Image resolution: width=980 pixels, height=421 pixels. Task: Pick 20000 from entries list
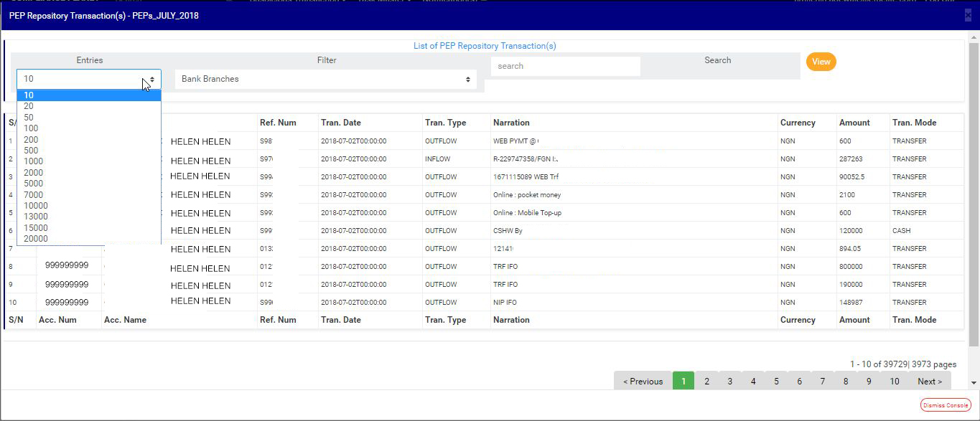(35, 239)
